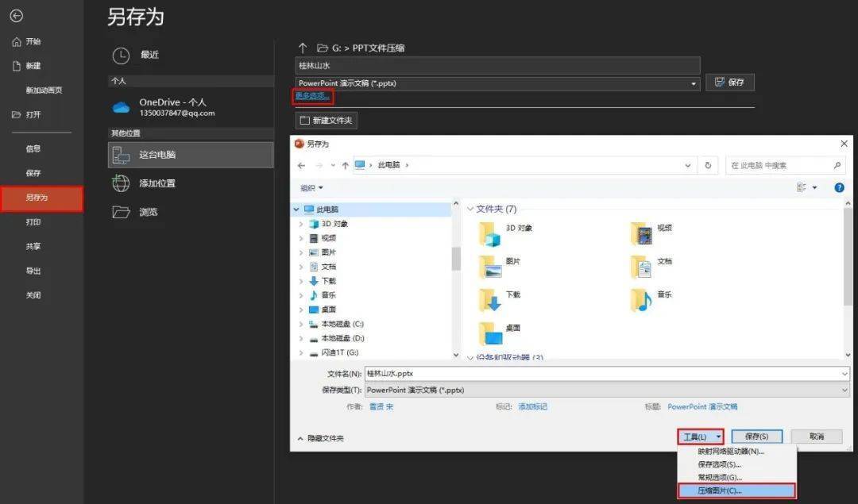Screen dimensions: 858x504
Task: Open the 下载 folder icon
Action: coord(489,301)
